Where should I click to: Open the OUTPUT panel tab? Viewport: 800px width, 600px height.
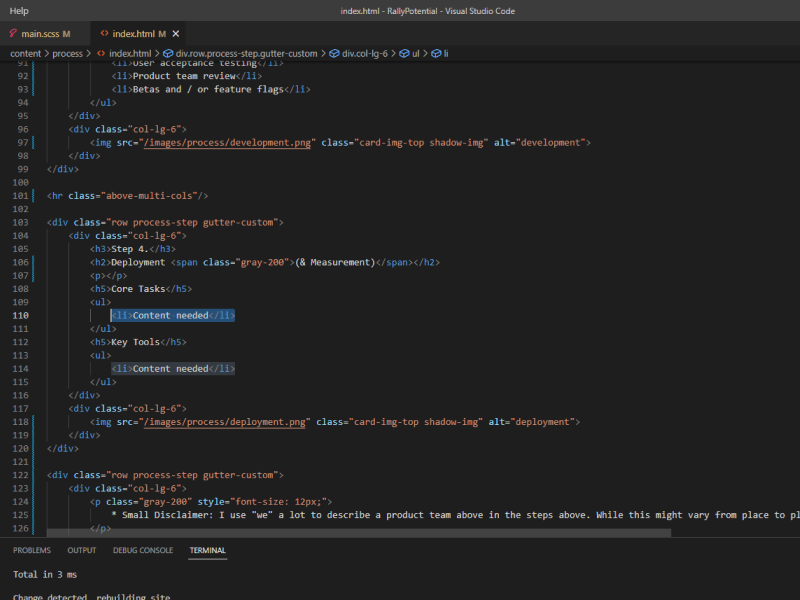(x=82, y=550)
